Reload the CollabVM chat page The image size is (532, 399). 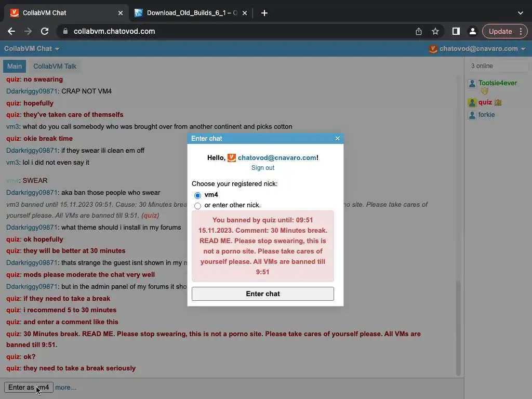pos(45,31)
